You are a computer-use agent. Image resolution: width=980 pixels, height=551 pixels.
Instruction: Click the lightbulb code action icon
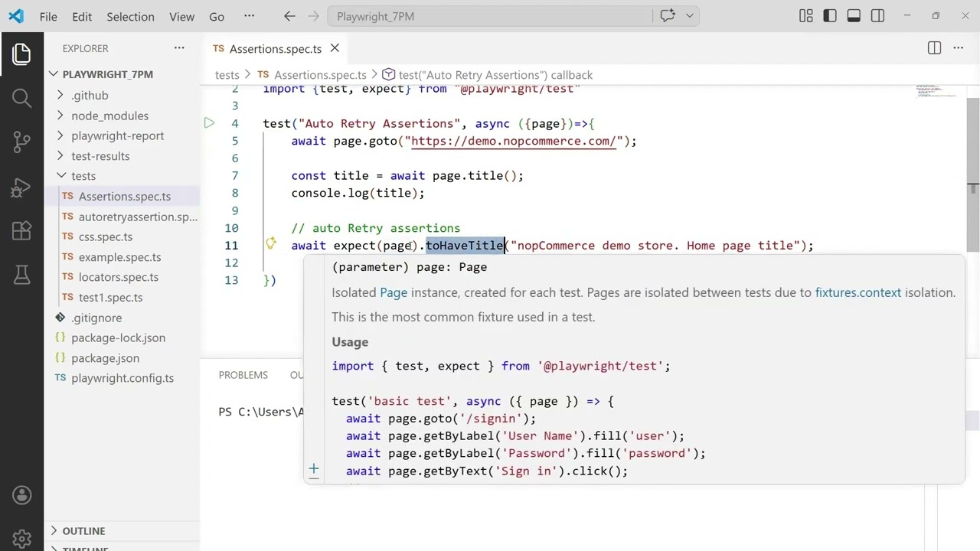(x=270, y=244)
